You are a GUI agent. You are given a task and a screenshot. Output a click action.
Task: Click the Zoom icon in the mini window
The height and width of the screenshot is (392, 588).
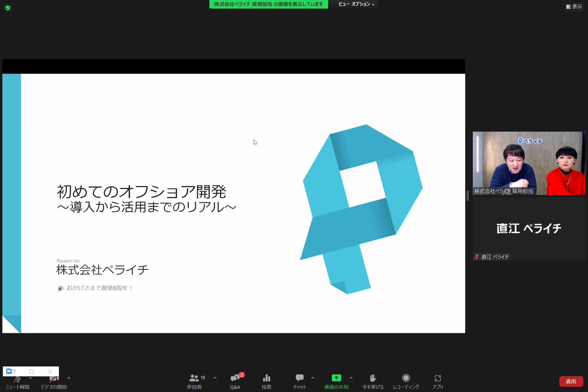pyautogui.click(x=9, y=371)
